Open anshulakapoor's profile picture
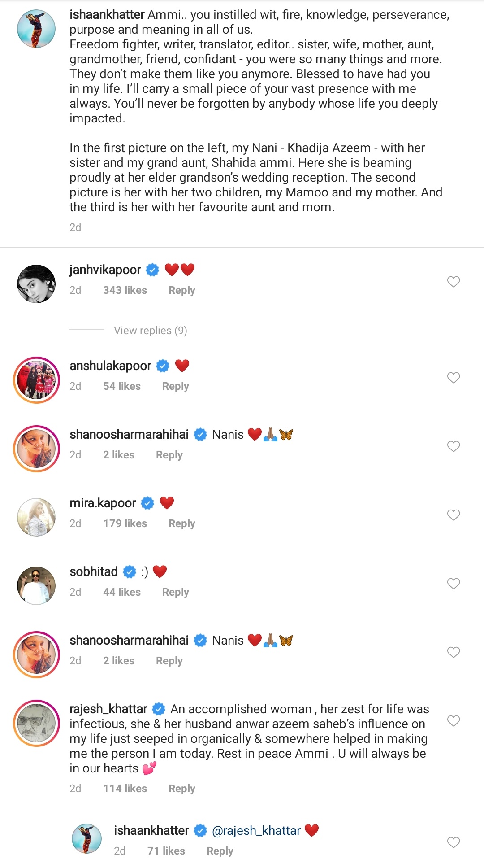This screenshot has height=868, width=484. (x=36, y=380)
